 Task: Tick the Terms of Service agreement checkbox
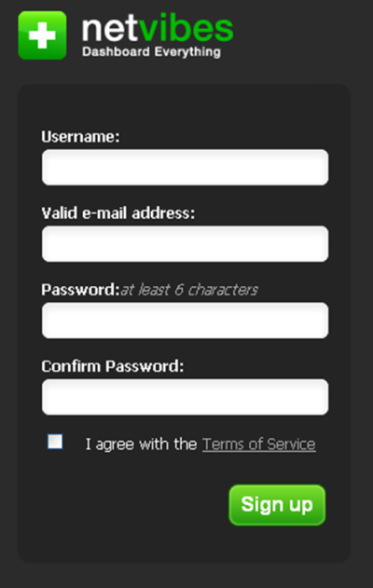[x=55, y=442]
